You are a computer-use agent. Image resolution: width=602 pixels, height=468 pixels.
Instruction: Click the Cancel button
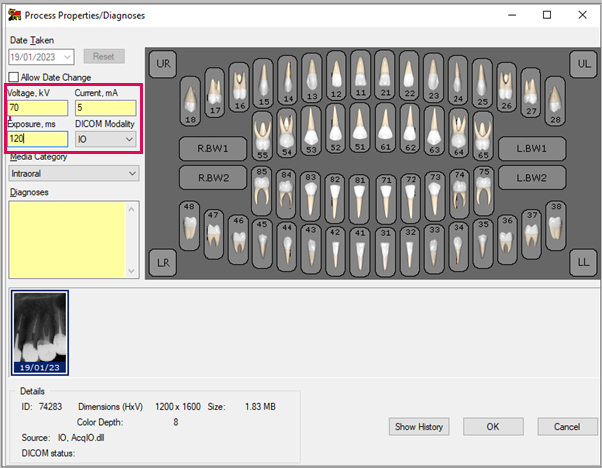pyautogui.click(x=567, y=427)
